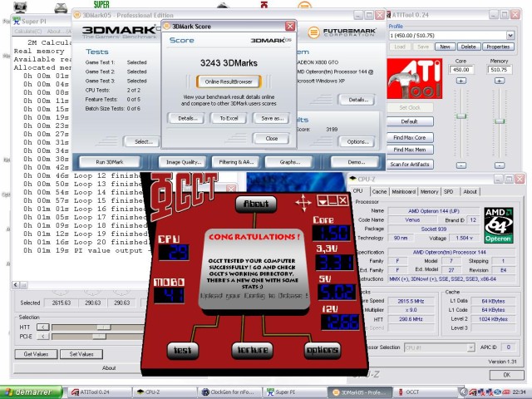
Task: Click the démarrer Start button
Action: tap(32, 392)
